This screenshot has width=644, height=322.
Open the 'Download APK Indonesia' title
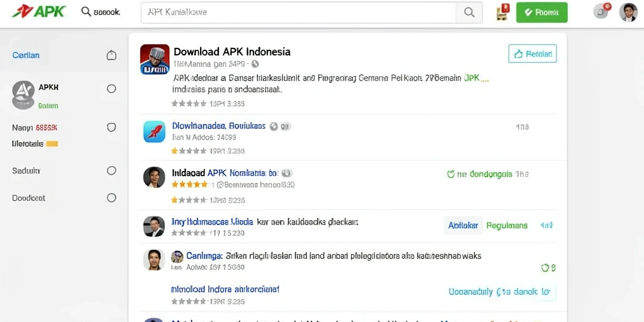232,52
